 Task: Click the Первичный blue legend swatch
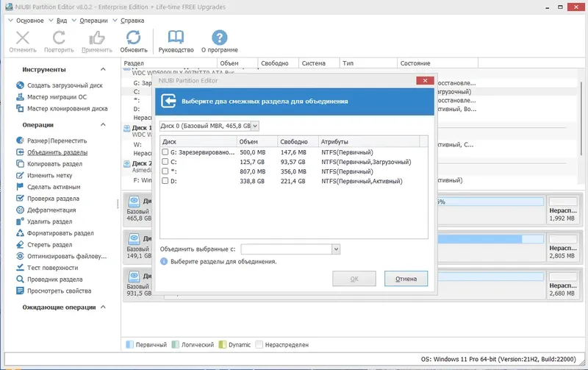click(x=129, y=344)
